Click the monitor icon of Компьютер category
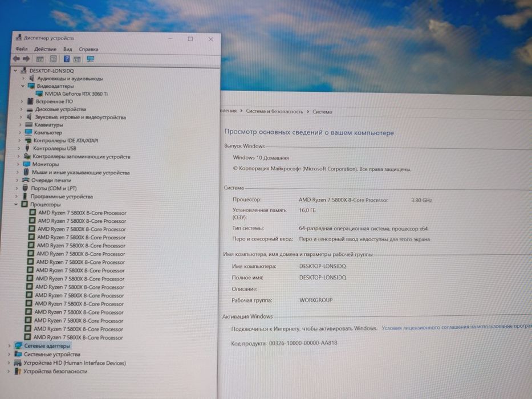 (x=29, y=132)
